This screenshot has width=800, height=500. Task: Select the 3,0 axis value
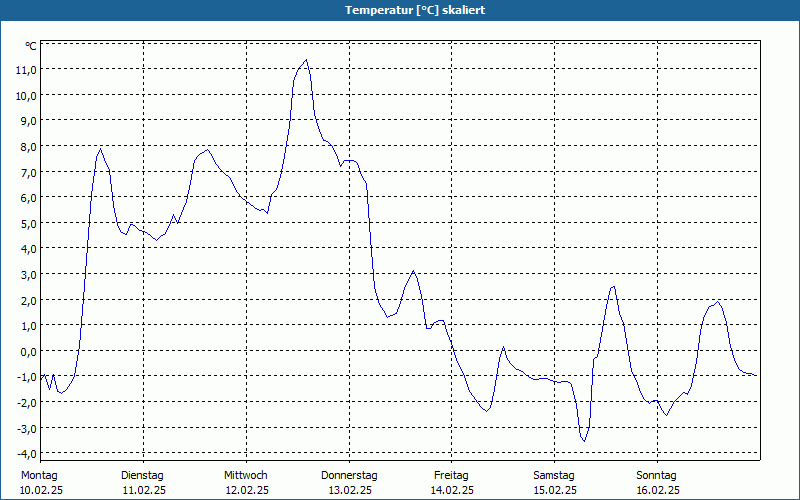(x=28, y=274)
